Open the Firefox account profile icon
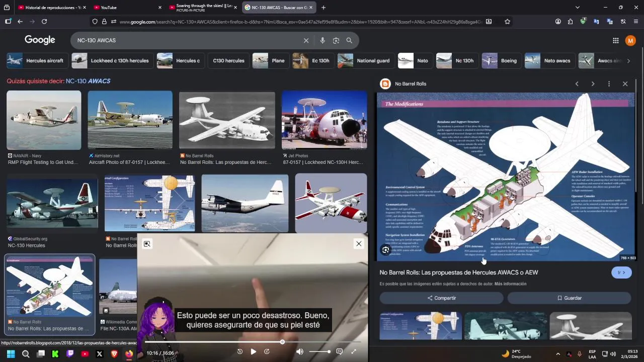This screenshot has height=362, width=644. [558, 22]
